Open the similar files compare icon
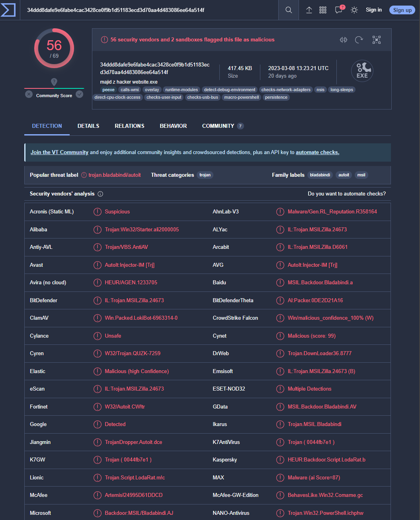This screenshot has height=520, width=420. (x=344, y=39)
